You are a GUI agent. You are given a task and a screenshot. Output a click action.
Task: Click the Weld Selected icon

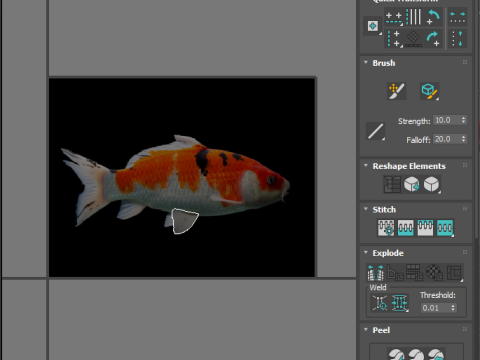click(399, 303)
